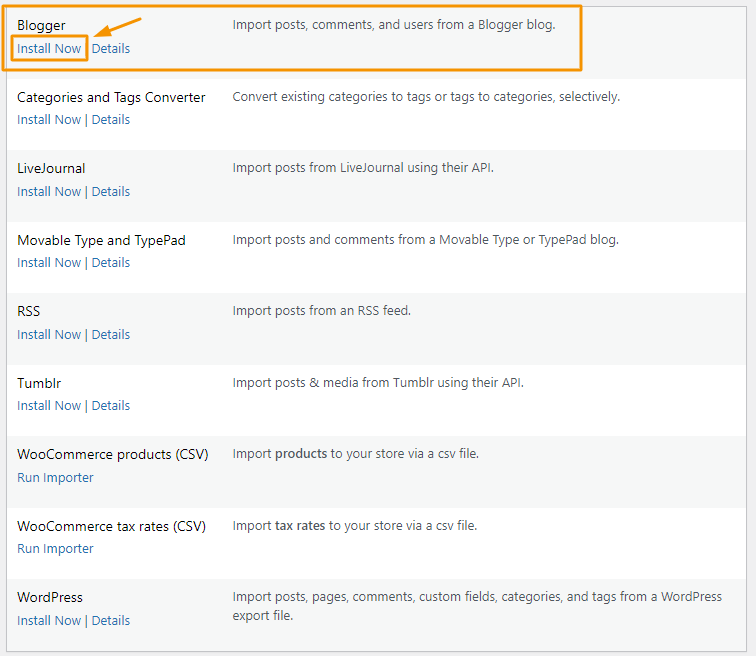Viewport: 756px width, 656px height.
Task: Select WooCommerce tax rates (CSV) title
Action: (111, 526)
